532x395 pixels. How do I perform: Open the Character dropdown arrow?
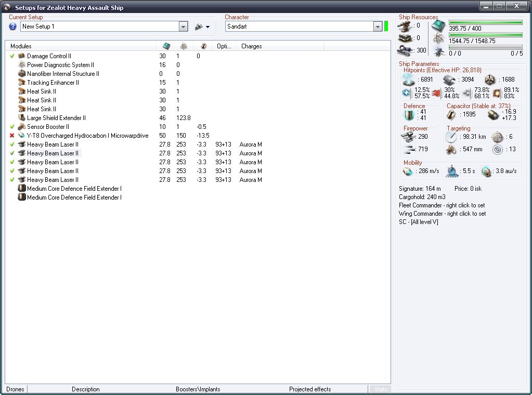point(378,27)
